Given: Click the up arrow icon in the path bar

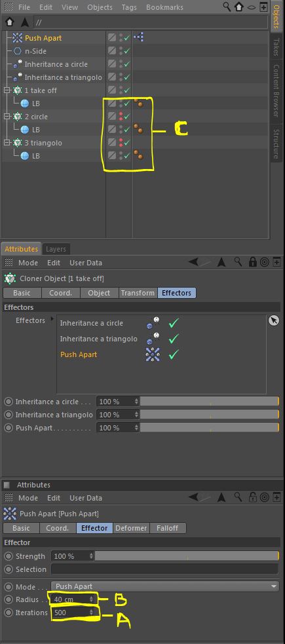Looking at the screenshot, I should point(24,22).
